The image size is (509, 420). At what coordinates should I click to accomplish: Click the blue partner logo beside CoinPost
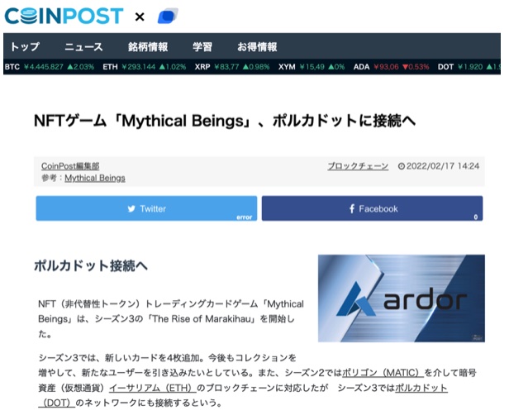click(169, 17)
